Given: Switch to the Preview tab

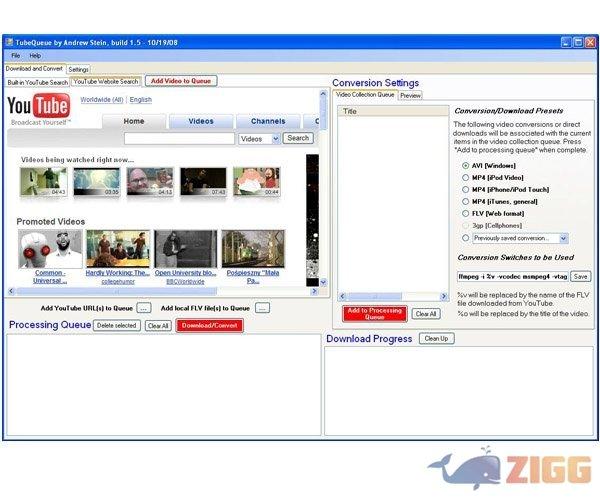Looking at the screenshot, I should click(x=410, y=95).
